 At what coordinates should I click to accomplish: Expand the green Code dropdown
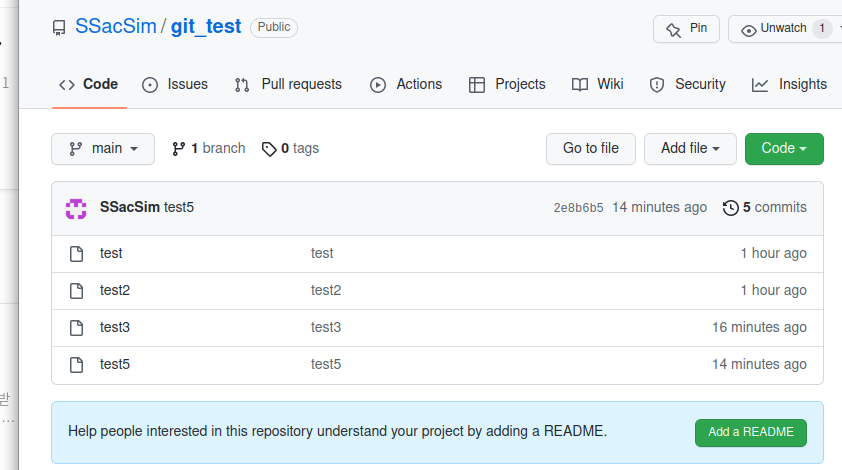coord(784,148)
